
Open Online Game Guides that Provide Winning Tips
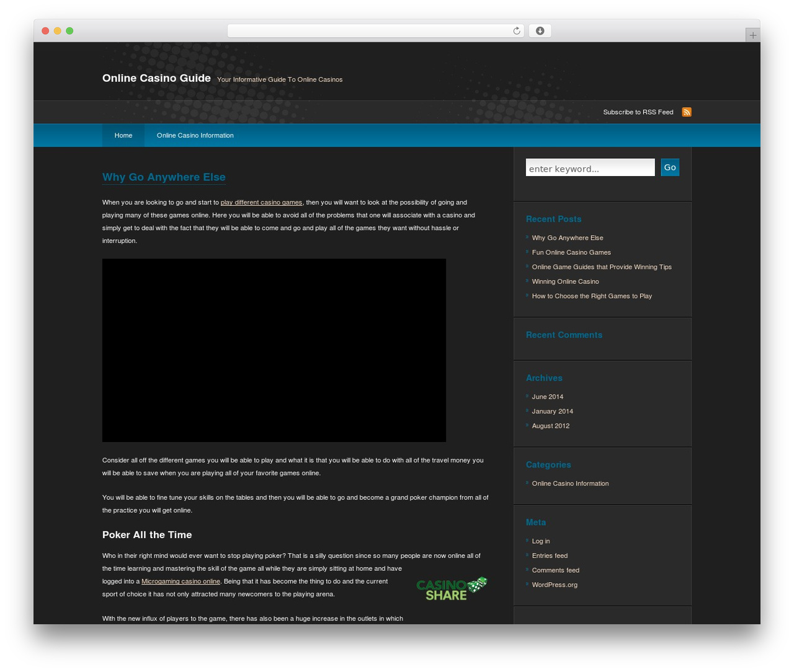602,267
